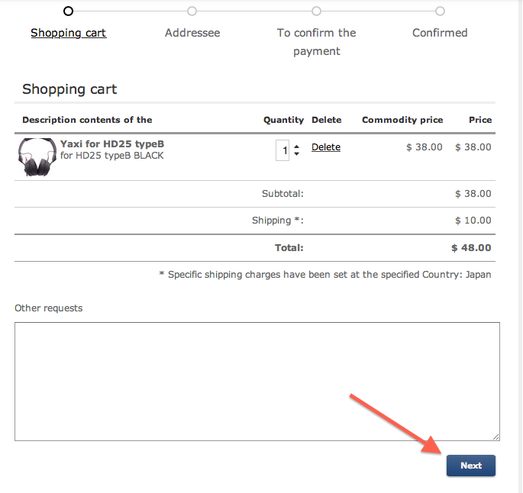Select the Addressee step label
Screen dimensions: 523x493
pyautogui.click(x=192, y=33)
